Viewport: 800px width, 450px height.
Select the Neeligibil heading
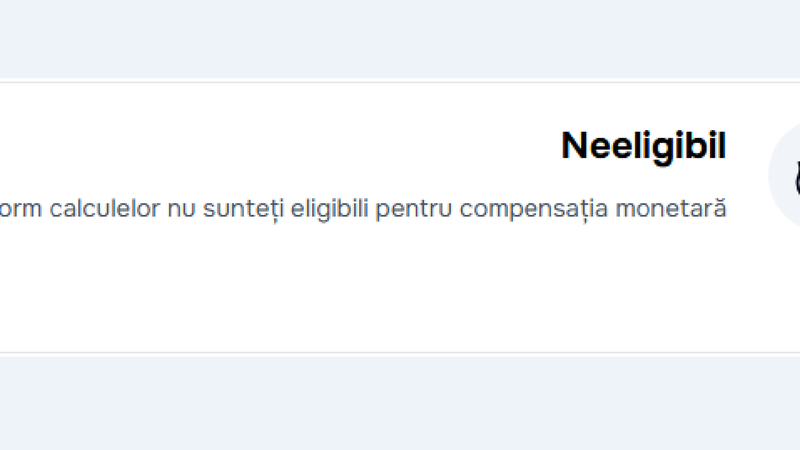point(643,146)
